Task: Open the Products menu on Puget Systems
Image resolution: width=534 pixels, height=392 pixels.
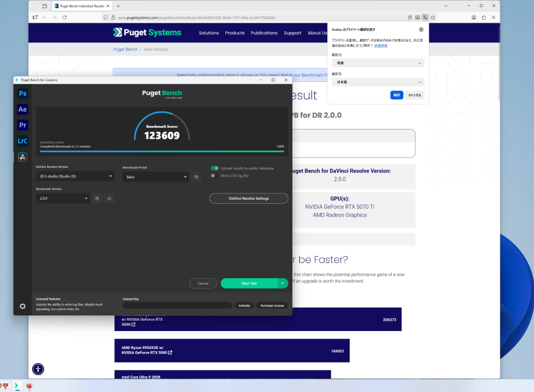Action: [x=235, y=33]
